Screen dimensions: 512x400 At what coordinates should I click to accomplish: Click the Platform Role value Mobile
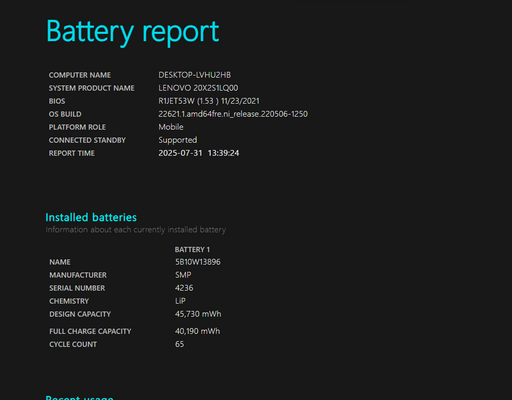tap(171, 127)
